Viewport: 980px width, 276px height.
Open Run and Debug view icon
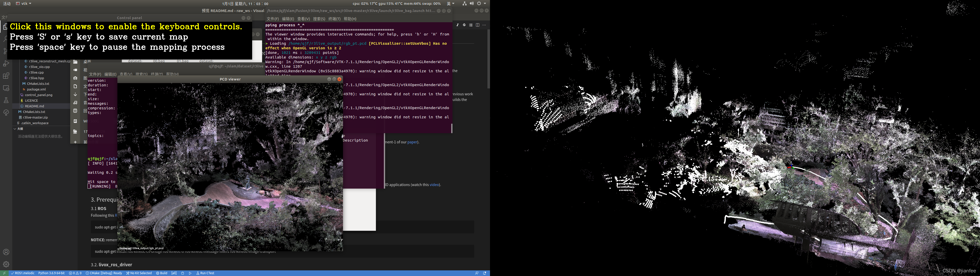6,64
